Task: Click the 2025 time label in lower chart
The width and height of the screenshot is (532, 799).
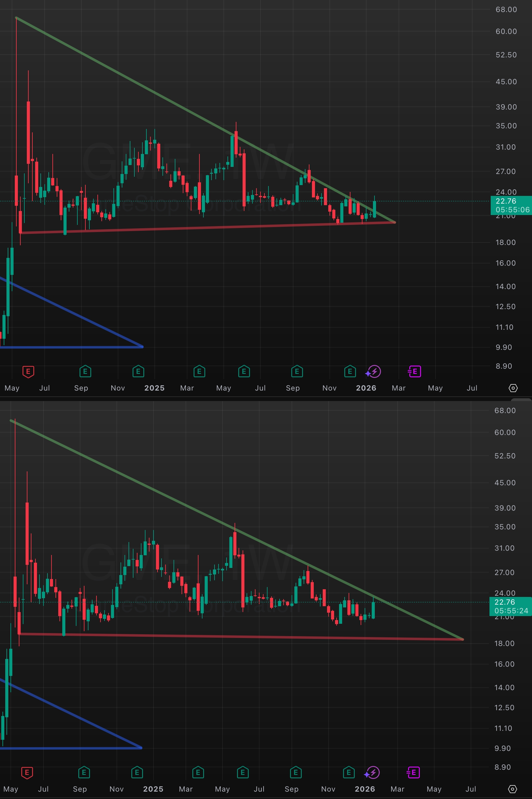Action: (x=153, y=789)
